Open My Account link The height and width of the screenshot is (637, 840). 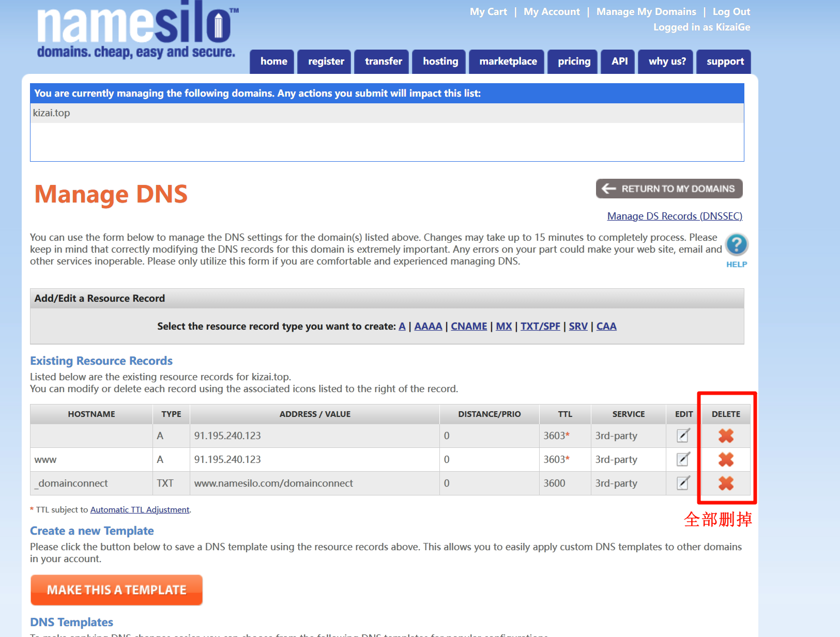tap(552, 12)
